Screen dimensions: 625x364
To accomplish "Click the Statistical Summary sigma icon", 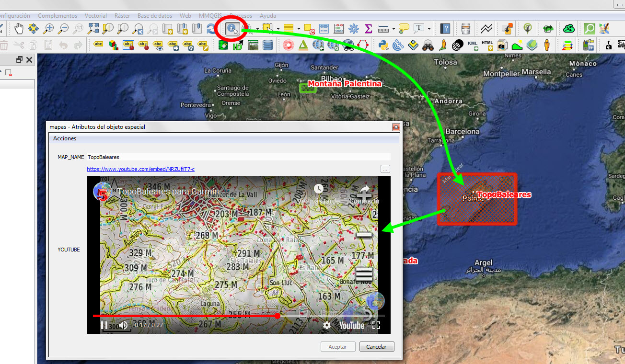I will (368, 29).
